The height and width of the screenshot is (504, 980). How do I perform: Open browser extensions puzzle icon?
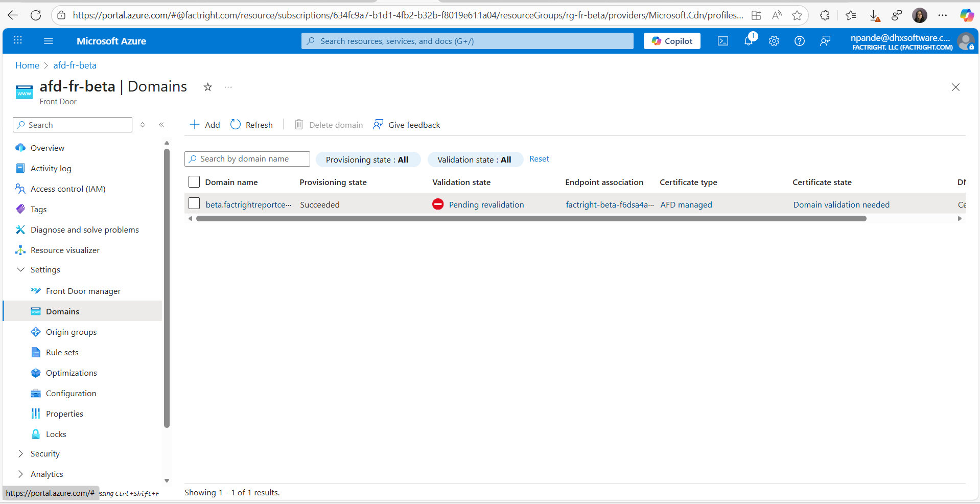pos(825,15)
